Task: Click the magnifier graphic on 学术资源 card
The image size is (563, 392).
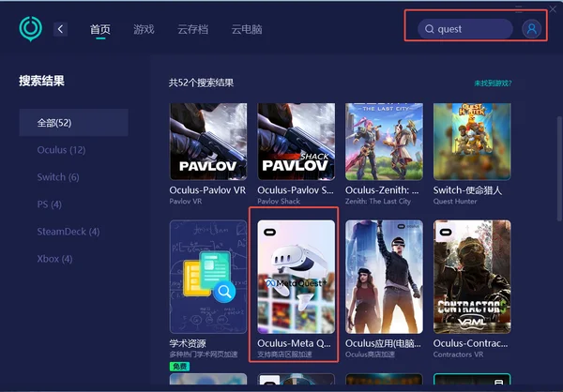Action: 224,292
